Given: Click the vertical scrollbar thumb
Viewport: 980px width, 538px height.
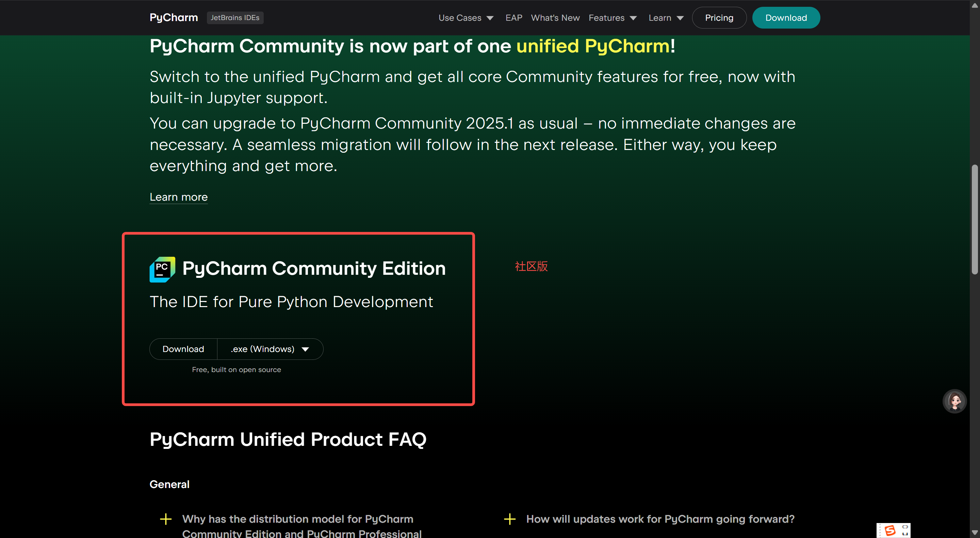Looking at the screenshot, I should [975, 219].
